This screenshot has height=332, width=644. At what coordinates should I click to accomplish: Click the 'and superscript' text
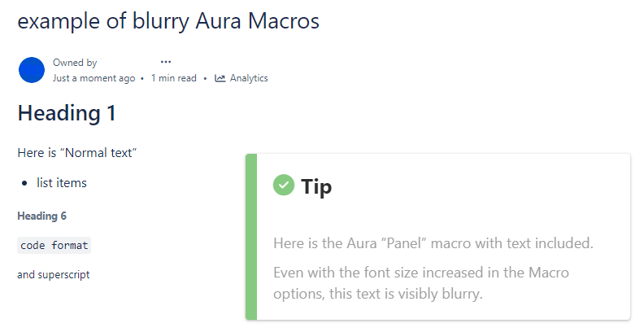(54, 274)
